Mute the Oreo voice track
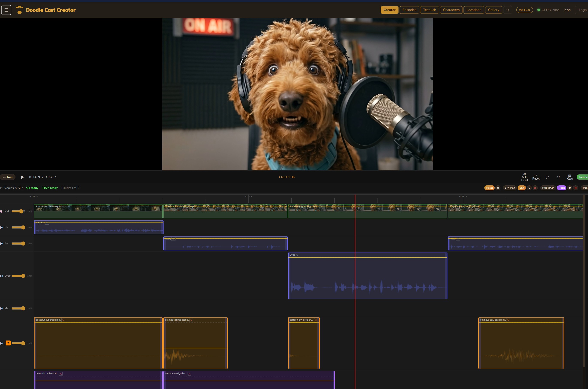The height and width of the screenshot is (389, 588). pos(2,276)
